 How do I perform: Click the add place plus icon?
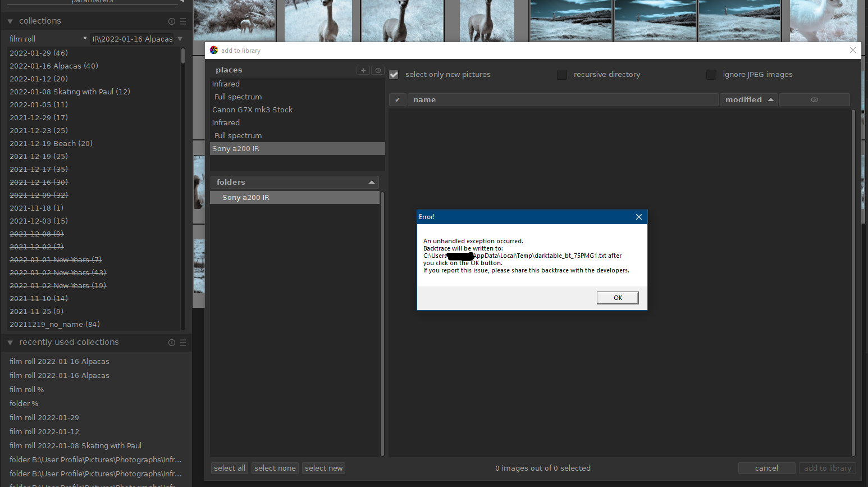pyautogui.click(x=363, y=70)
